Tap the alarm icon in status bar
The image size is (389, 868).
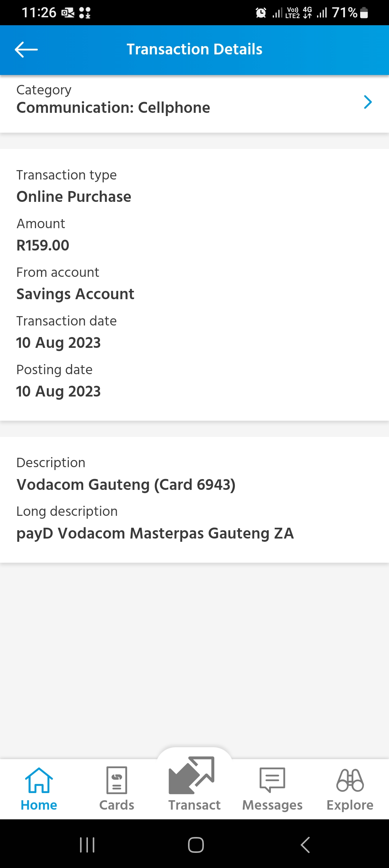point(261,13)
